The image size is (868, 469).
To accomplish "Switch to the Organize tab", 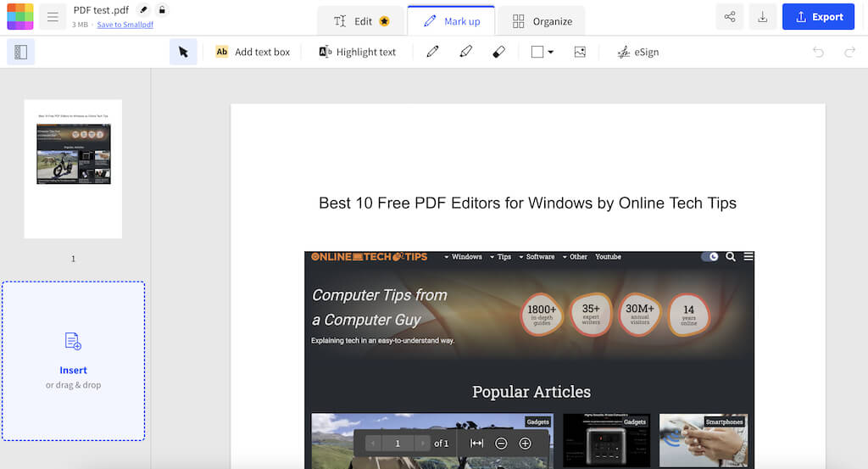I will pyautogui.click(x=542, y=21).
